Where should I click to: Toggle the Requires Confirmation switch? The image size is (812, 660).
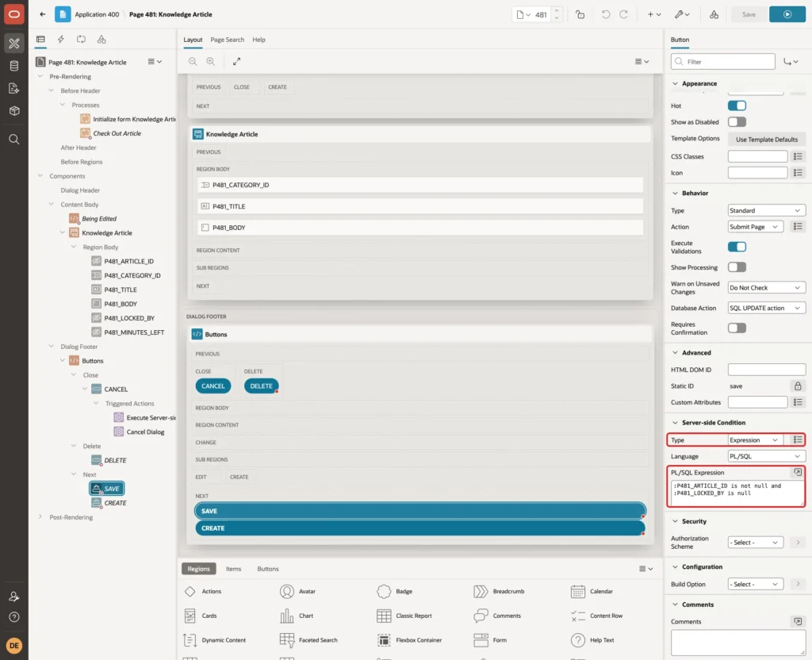tap(737, 328)
